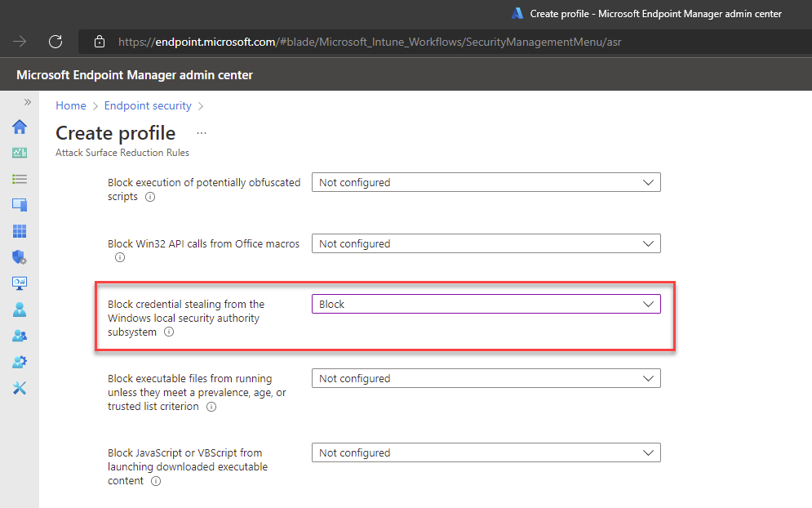Open Apps grid icon in sidebar

pyautogui.click(x=20, y=231)
